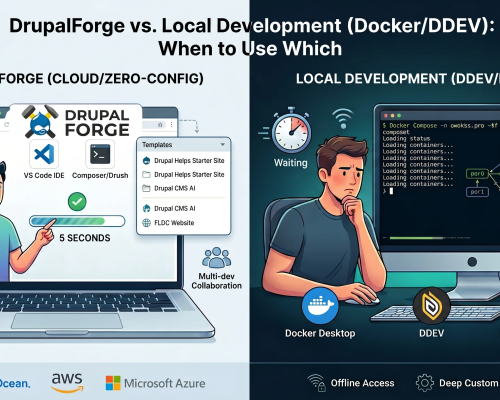Click the '5 SECONDS' label
Viewport: 500px width, 400px height.
pos(85,238)
